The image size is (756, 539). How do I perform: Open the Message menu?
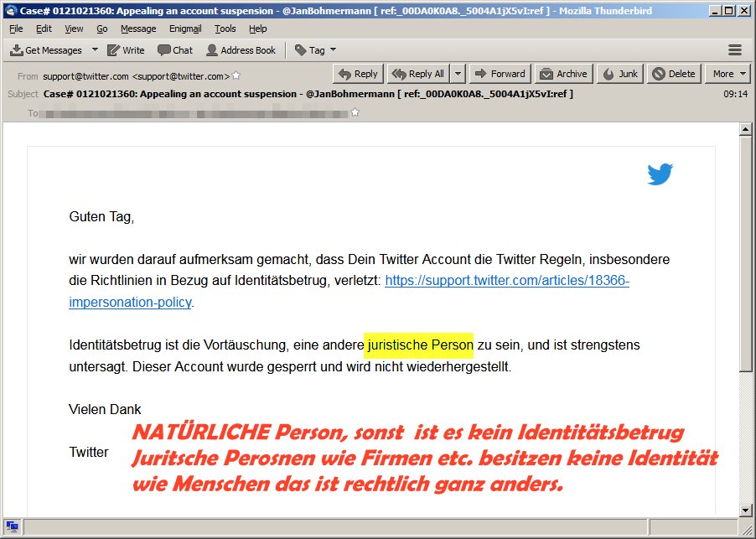coord(138,29)
